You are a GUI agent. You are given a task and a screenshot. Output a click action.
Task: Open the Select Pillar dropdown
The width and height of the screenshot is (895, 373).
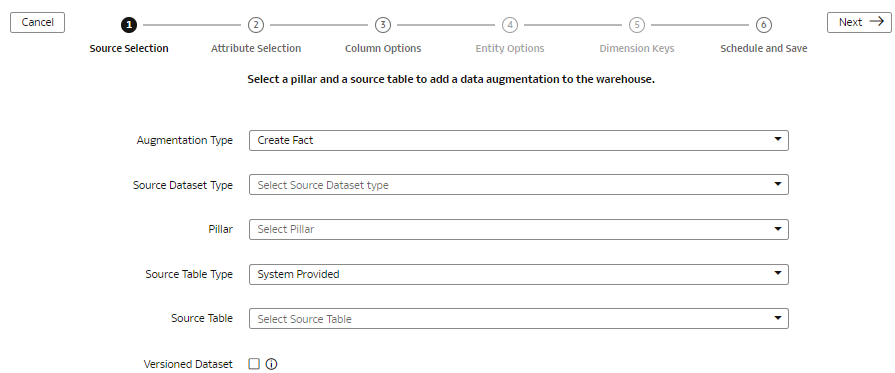pyautogui.click(x=519, y=230)
